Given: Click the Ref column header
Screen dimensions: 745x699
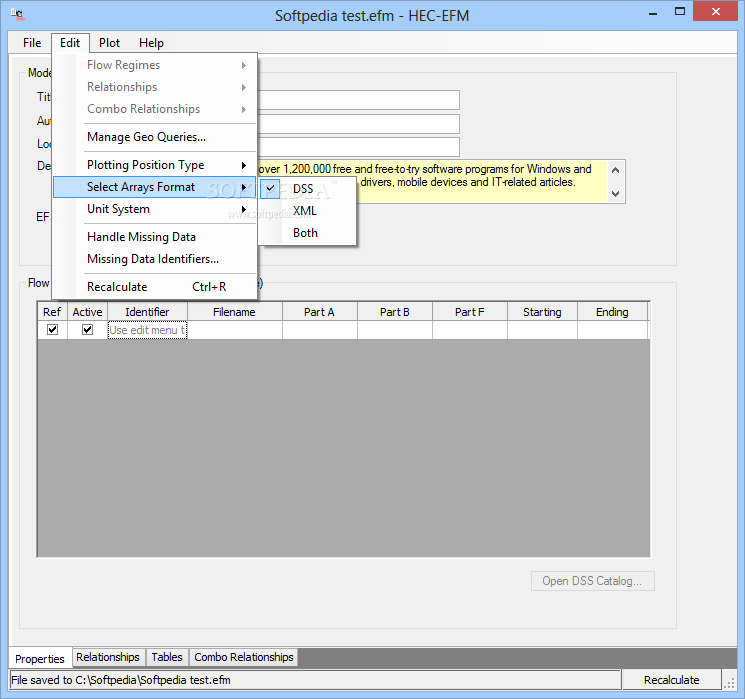Looking at the screenshot, I should coord(52,312).
